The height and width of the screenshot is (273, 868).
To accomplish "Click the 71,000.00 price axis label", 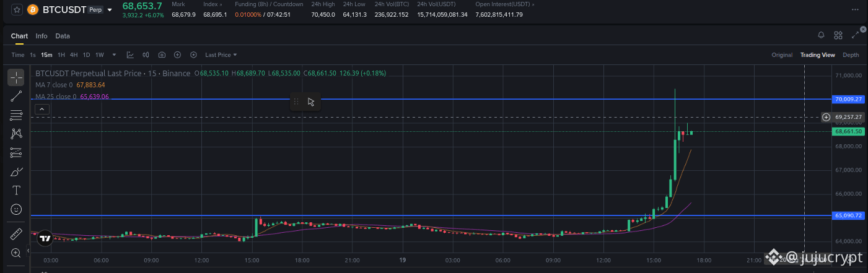I will [849, 76].
